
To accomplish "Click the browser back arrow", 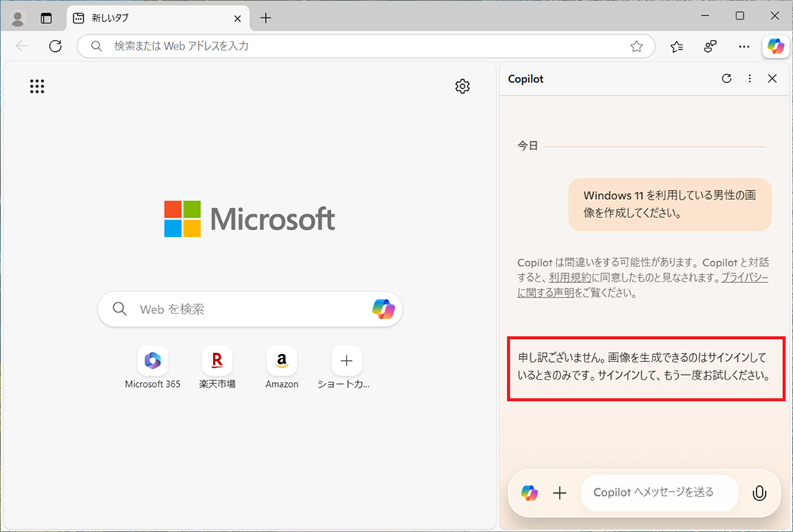I will (x=22, y=46).
